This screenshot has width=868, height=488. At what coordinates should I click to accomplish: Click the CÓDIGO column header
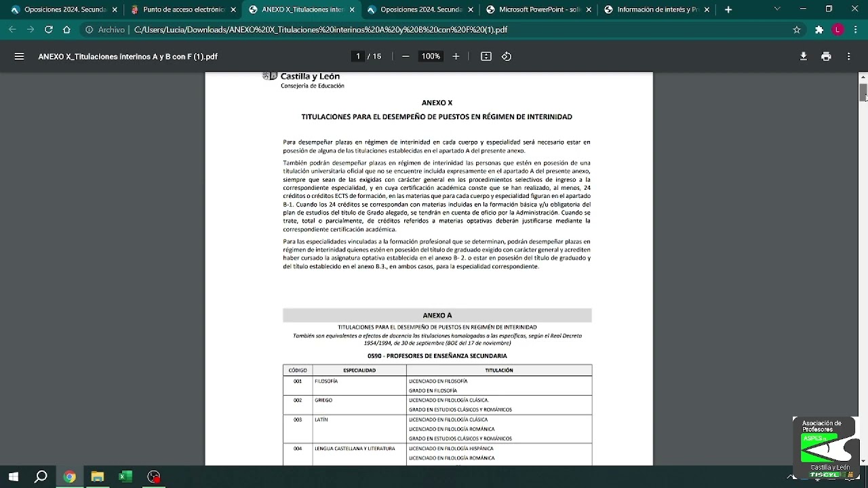click(298, 370)
